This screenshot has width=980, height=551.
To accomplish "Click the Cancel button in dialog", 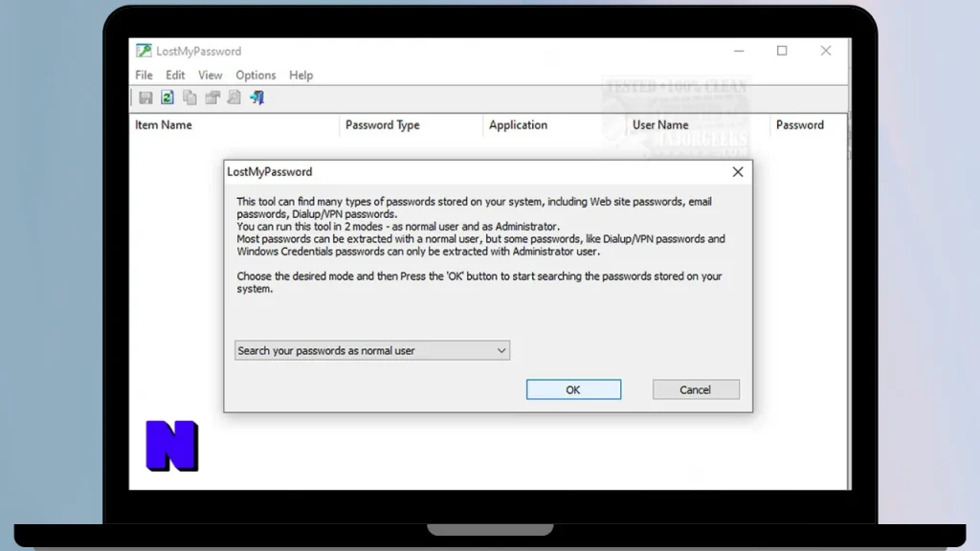I will click(x=696, y=389).
